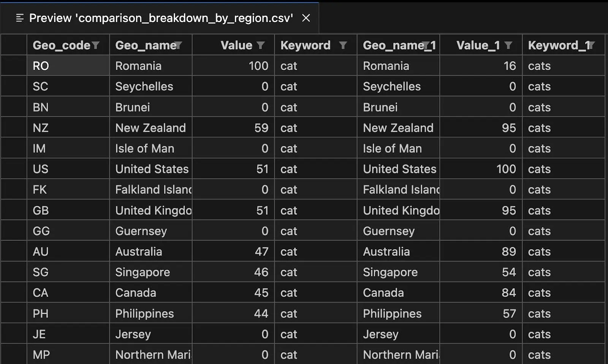This screenshot has height=364, width=608.
Task: Click the Keyword column header label
Action: (306, 46)
